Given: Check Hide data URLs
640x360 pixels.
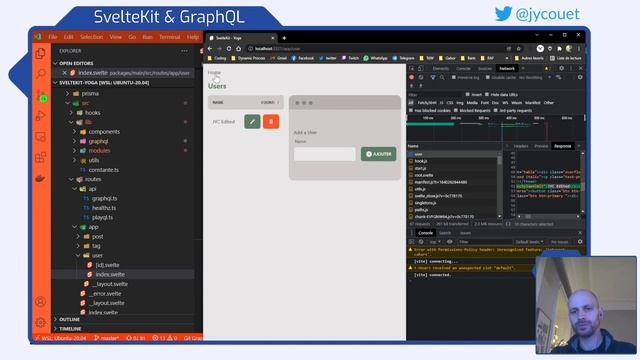Looking at the screenshot, I should pos(487,94).
